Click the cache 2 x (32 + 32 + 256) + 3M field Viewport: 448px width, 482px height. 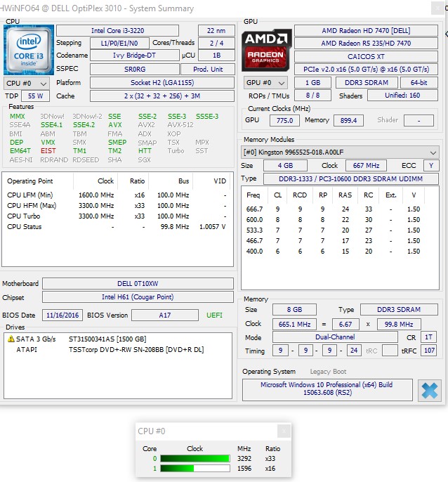(x=162, y=96)
